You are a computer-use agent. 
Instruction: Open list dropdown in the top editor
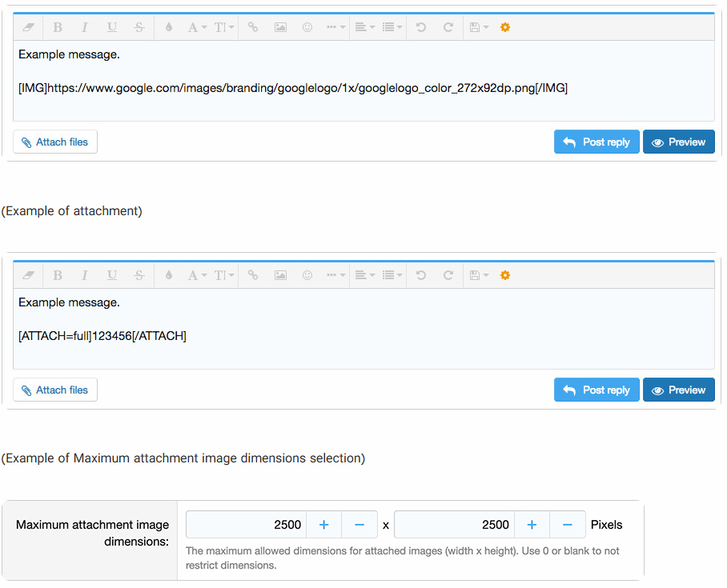pos(392,27)
